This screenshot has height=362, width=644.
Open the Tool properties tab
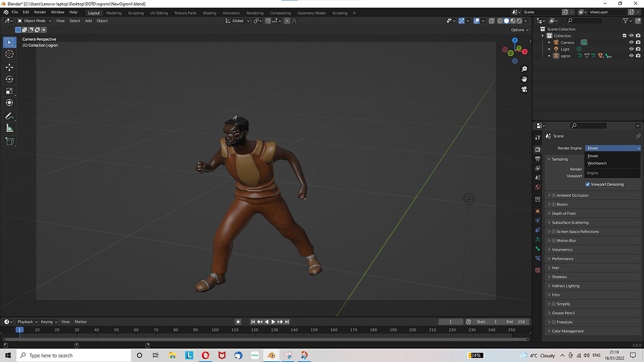[x=538, y=138]
